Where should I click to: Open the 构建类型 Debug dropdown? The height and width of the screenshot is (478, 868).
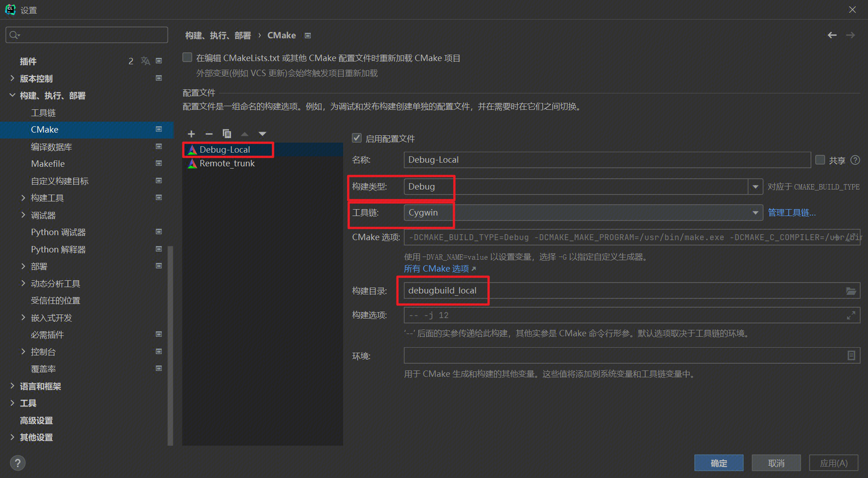(x=755, y=187)
